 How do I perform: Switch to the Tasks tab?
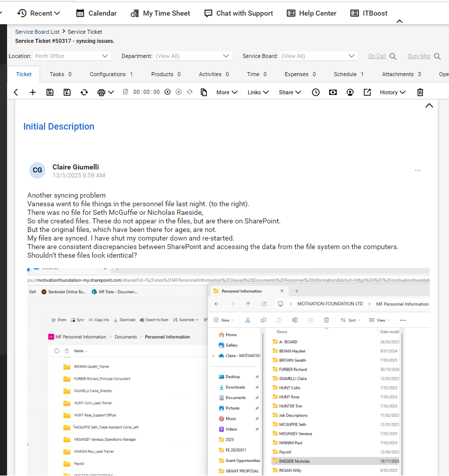click(x=61, y=75)
